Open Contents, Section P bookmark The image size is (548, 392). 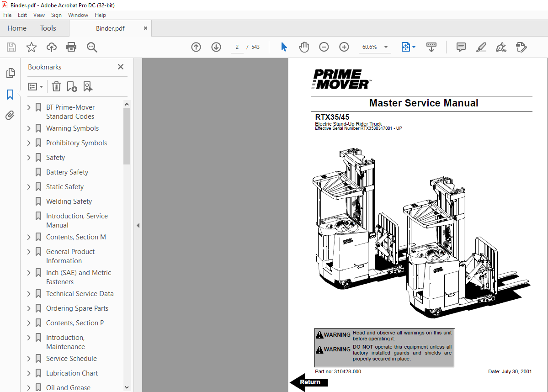[x=75, y=323]
